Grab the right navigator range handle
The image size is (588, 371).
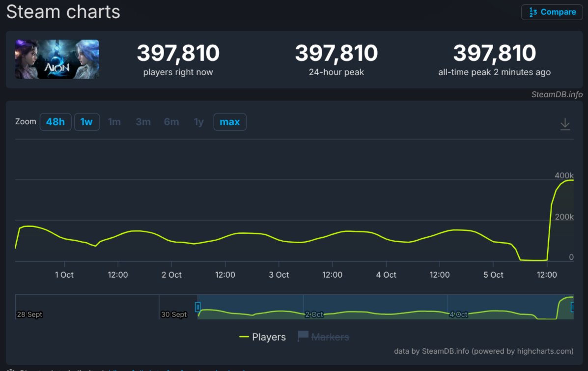(572, 307)
